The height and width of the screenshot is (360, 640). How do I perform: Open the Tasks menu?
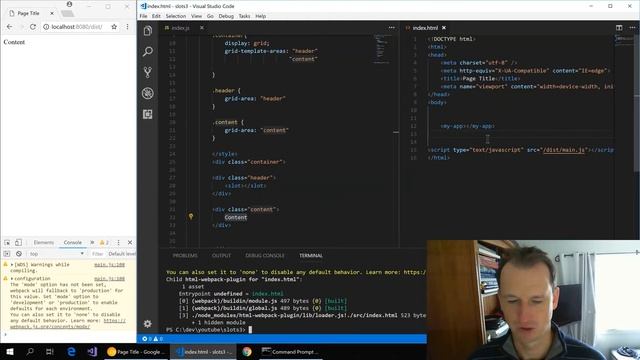pos(244,16)
